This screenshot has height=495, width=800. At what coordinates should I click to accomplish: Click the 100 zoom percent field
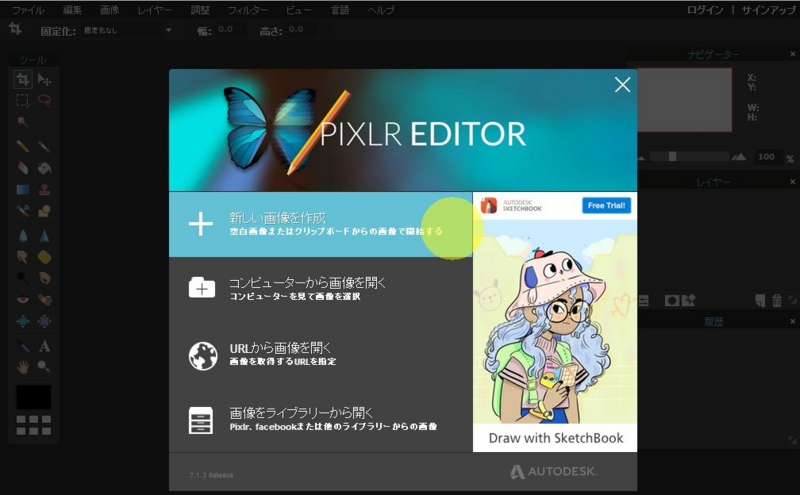(x=767, y=157)
